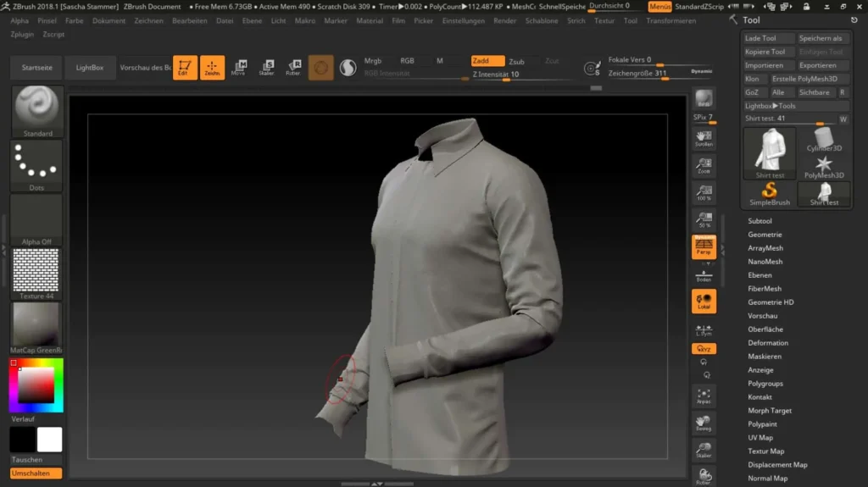Expand the Subtool palette section
Viewport: 868px width, 487px height.
click(759, 221)
